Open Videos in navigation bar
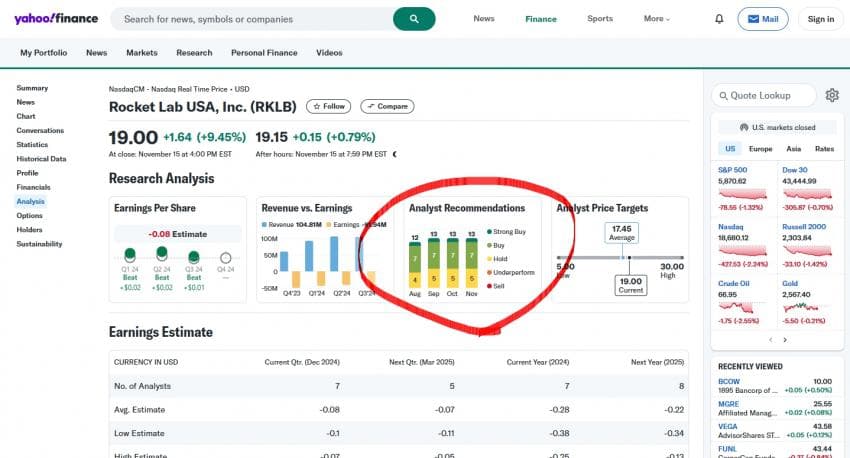The image size is (850, 458). coord(329,53)
